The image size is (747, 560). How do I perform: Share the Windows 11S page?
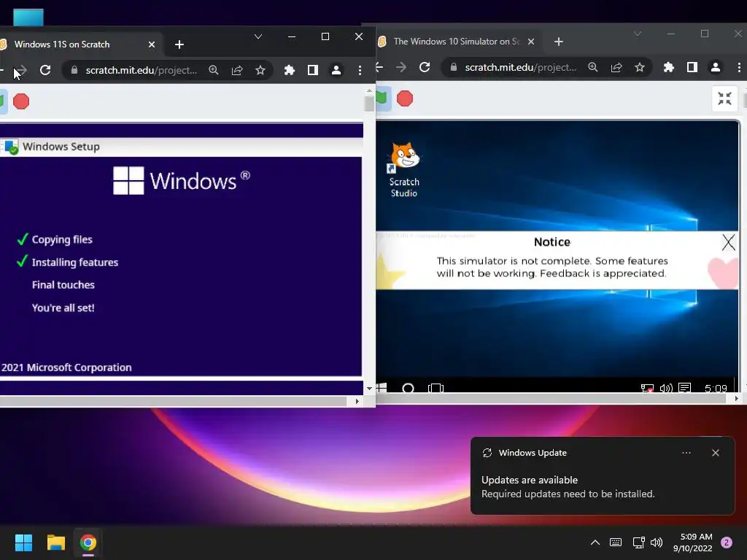tap(237, 70)
